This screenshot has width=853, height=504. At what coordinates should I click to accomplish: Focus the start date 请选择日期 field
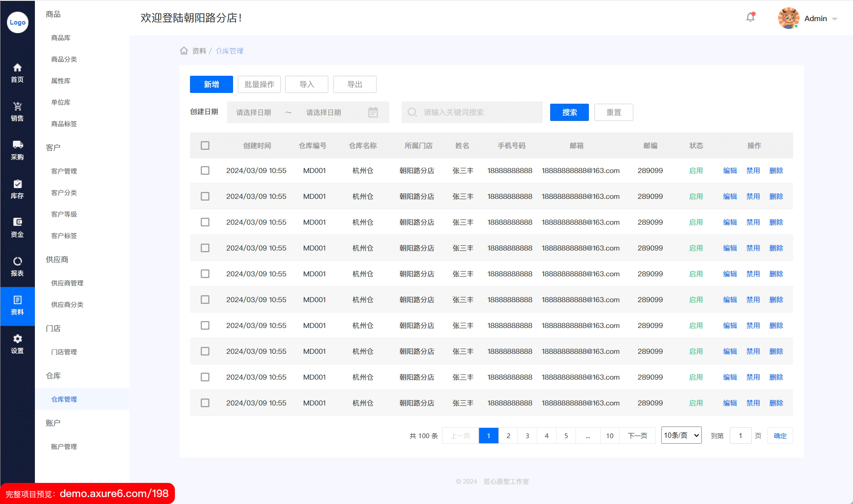(x=254, y=112)
